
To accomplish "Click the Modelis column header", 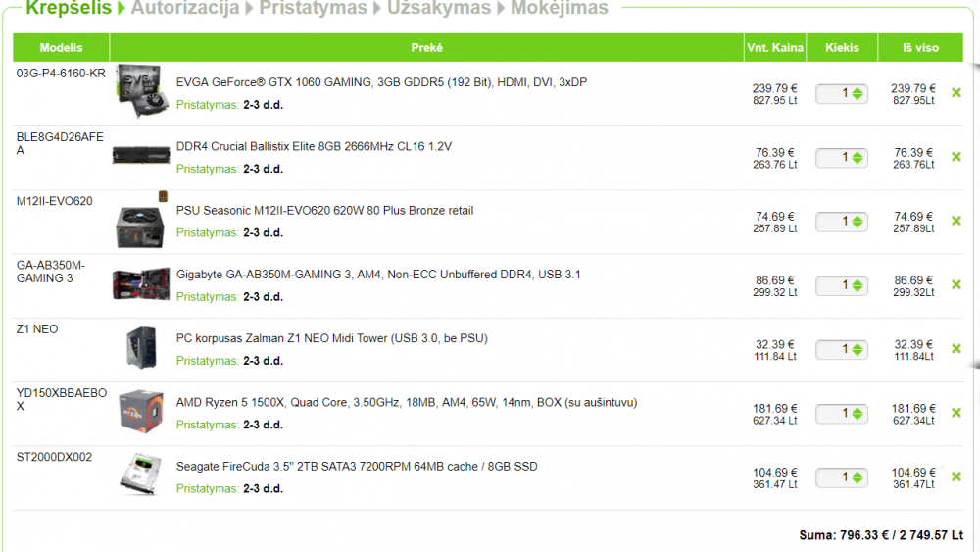I will (61, 47).
